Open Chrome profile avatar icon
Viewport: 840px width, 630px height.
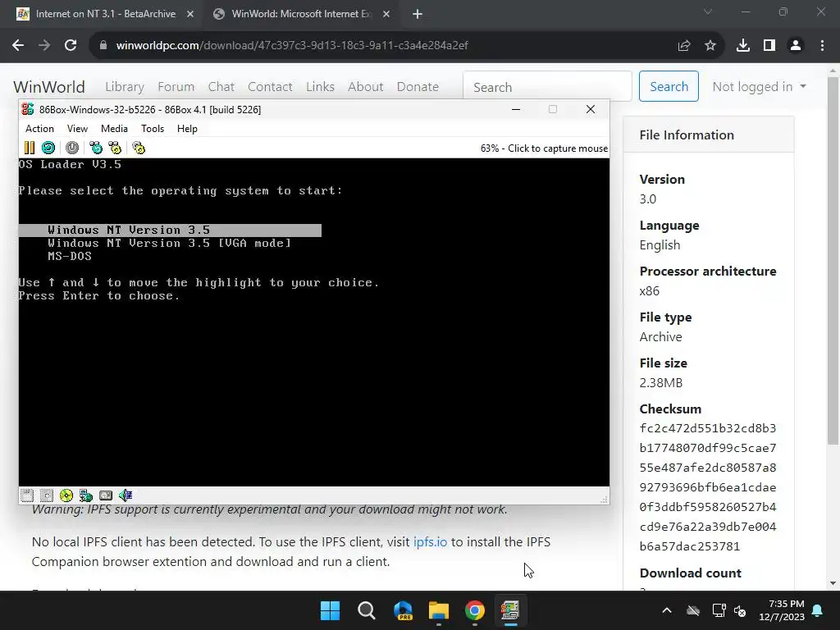click(796, 46)
